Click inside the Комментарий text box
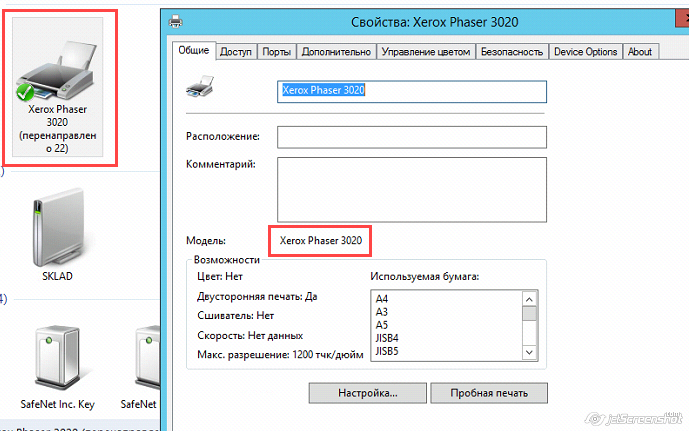 (x=411, y=186)
